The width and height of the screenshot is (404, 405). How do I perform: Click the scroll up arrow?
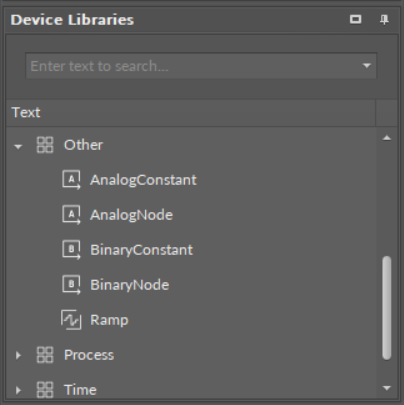coord(387,138)
